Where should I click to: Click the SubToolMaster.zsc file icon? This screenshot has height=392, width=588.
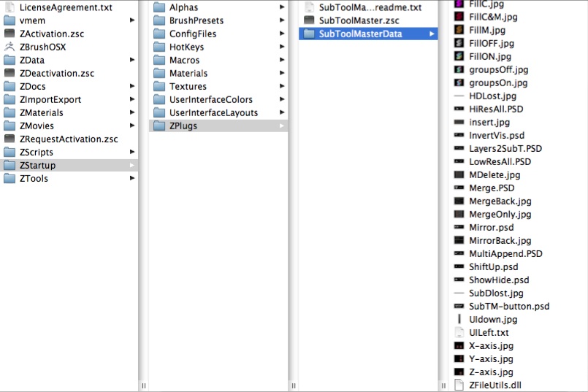pyautogui.click(x=309, y=20)
